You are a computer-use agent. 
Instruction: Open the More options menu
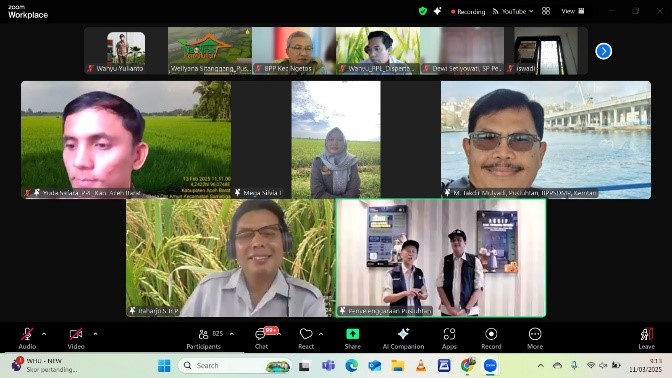pos(535,338)
